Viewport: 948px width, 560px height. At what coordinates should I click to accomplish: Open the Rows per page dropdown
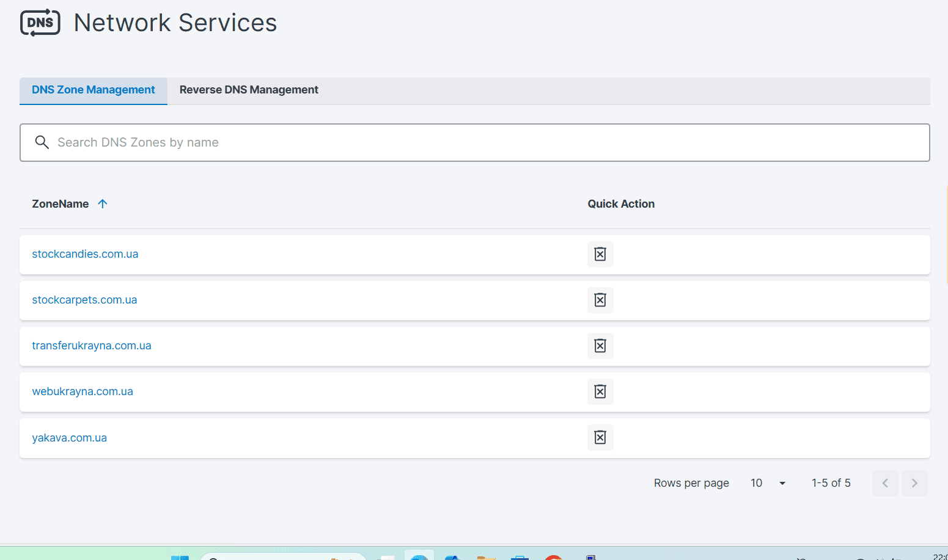[x=768, y=483]
